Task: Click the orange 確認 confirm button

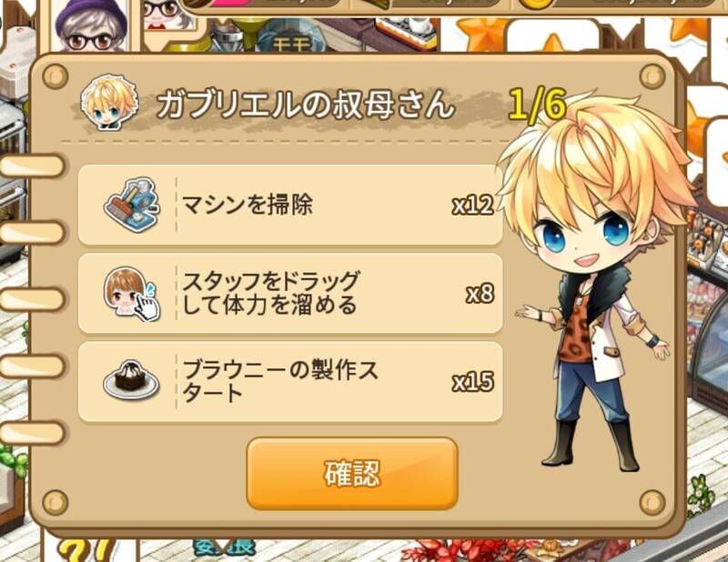Action: coord(352,474)
